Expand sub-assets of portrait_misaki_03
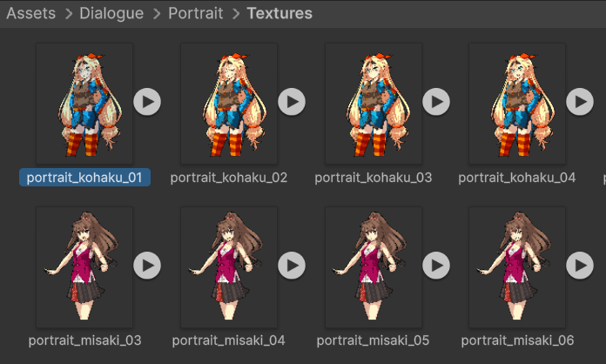 (x=147, y=266)
